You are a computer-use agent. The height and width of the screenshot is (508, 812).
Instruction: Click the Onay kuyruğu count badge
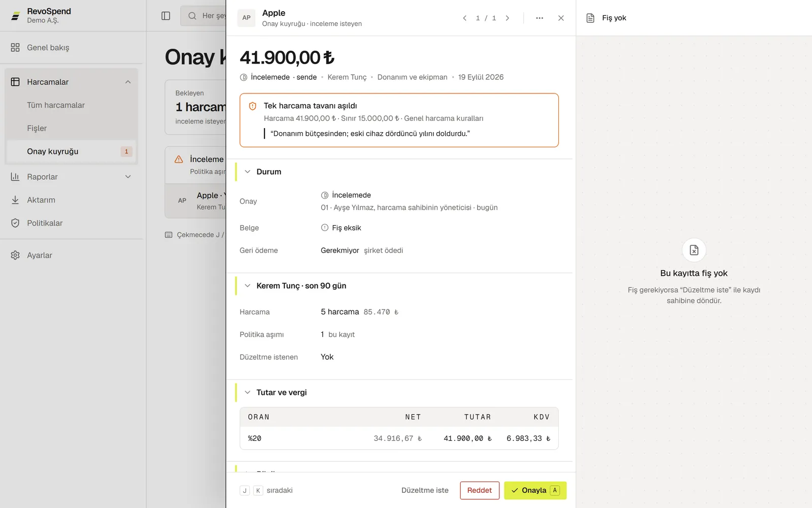coord(126,151)
